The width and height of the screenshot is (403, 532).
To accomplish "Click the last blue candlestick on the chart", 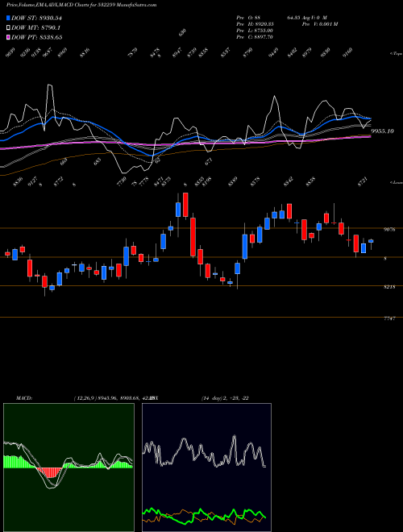I will pos(371,241).
